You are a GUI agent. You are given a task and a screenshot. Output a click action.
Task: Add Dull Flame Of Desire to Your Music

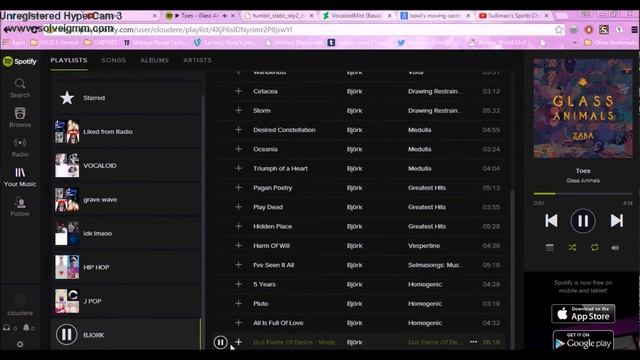point(239,342)
